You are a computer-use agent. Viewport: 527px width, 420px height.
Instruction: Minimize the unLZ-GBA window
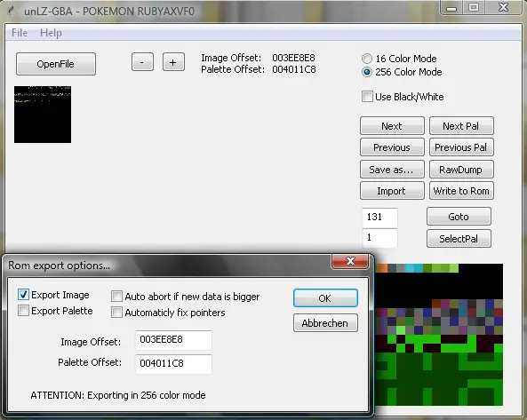click(x=451, y=7)
